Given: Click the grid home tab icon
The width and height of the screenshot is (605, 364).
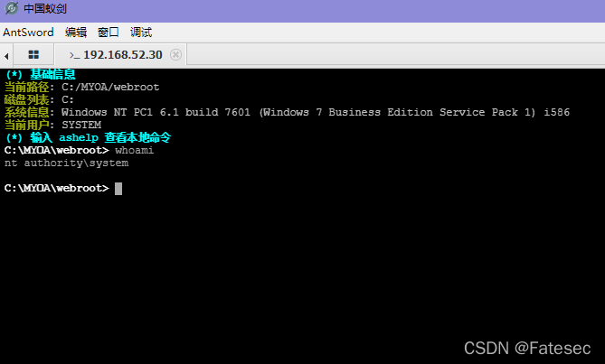Looking at the screenshot, I should (33, 55).
